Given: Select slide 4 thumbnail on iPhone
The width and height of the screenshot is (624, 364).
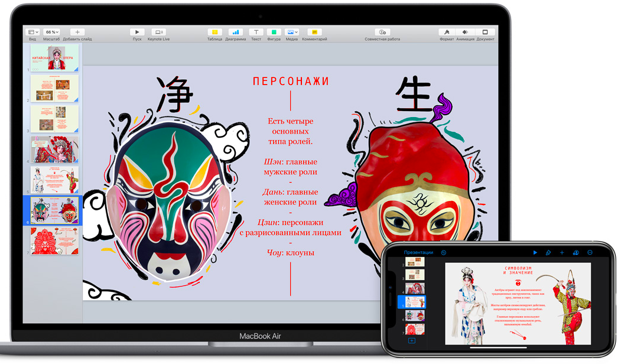Looking at the screenshot, I should click(x=415, y=288).
